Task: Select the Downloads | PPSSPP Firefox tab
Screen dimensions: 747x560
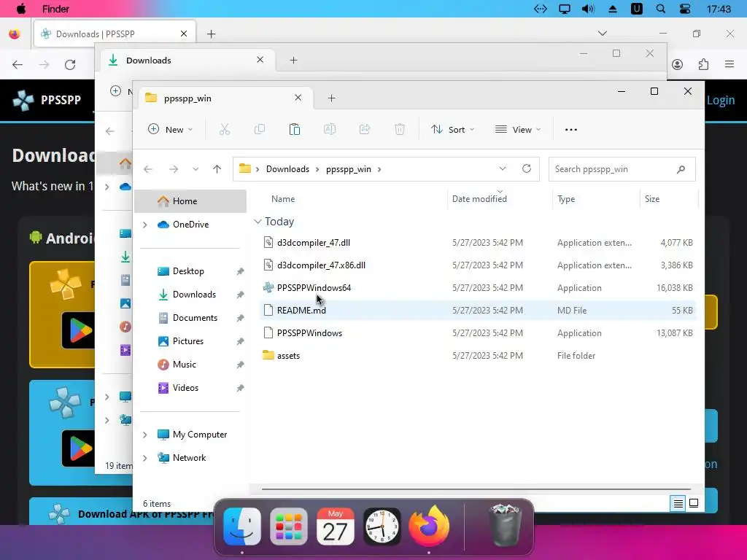Action: pos(115,34)
